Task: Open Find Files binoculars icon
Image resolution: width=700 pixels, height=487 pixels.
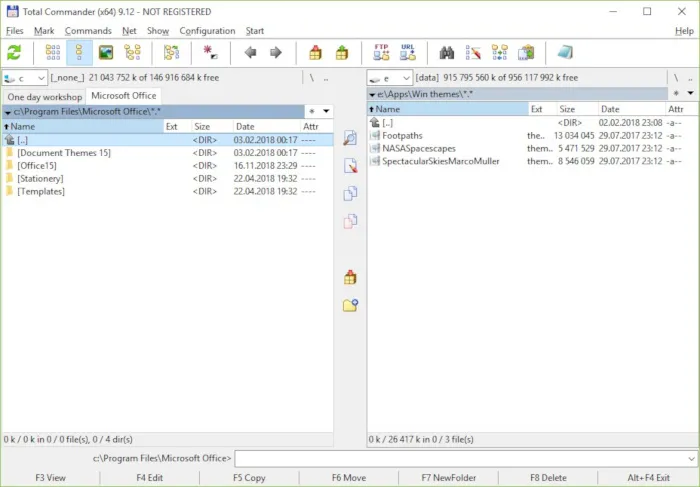Action: (446, 53)
